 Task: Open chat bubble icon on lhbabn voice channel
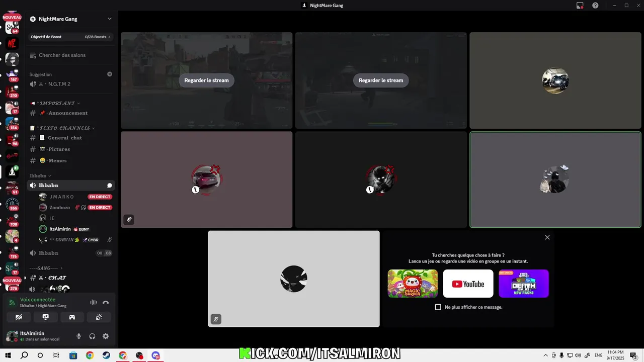pyautogui.click(x=110, y=186)
